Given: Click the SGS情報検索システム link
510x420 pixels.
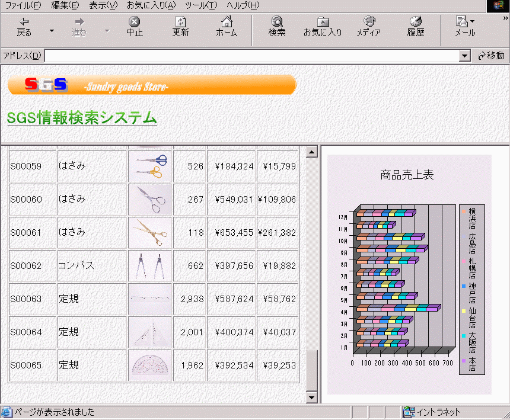Looking at the screenshot, I should (x=82, y=117).
